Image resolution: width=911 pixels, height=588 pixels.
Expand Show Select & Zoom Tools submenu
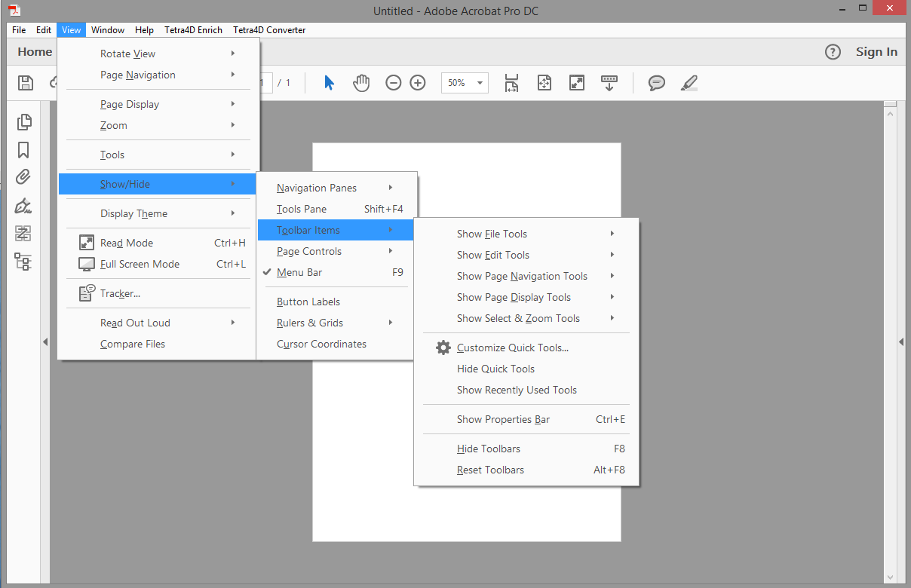click(x=526, y=318)
